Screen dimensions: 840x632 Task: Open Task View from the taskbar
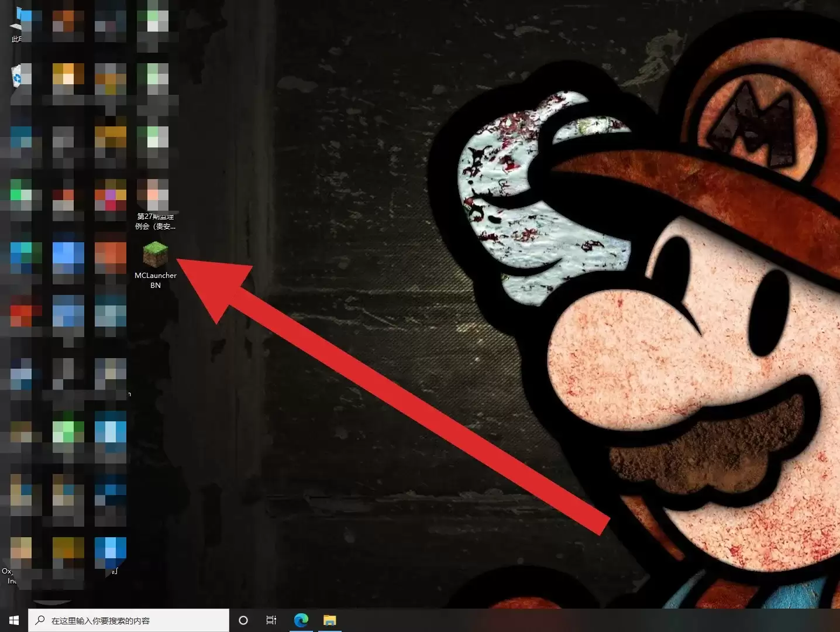point(271,620)
